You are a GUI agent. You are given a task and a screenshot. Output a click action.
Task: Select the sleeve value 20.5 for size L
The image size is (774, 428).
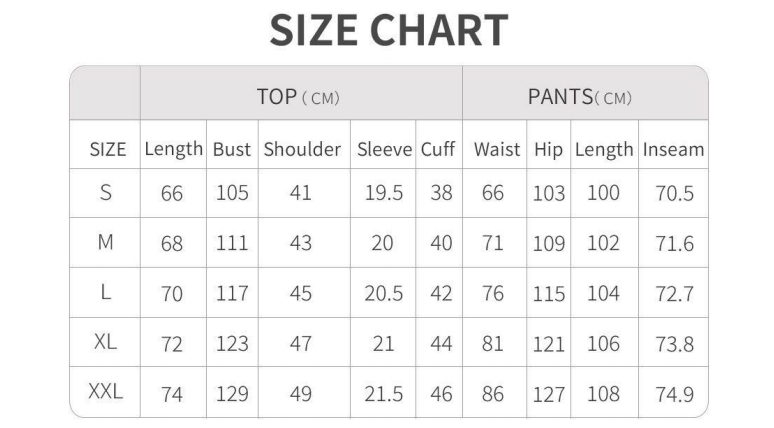click(x=384, y=294)
